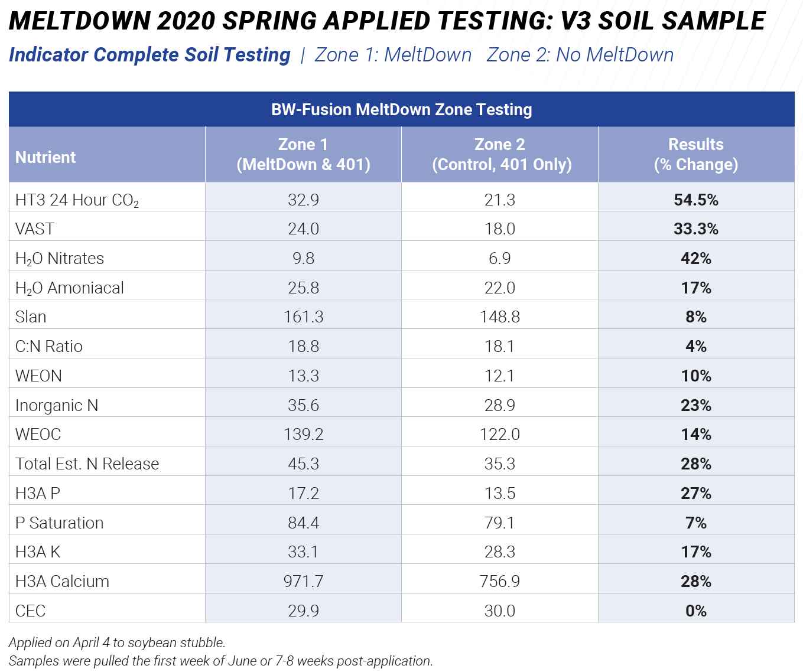This screenshot has height=672, width=803.
Task: Select the CEC row label
Action: (x=30, y=611)
